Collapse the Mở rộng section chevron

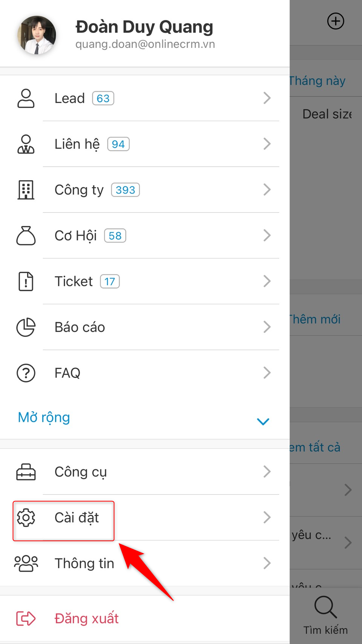tap(263, 421)
